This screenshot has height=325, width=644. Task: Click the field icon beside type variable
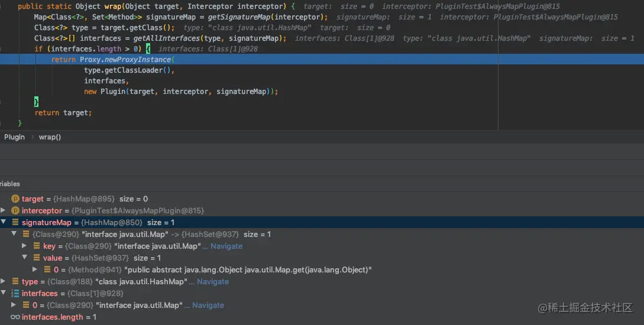tap(15, 281)
